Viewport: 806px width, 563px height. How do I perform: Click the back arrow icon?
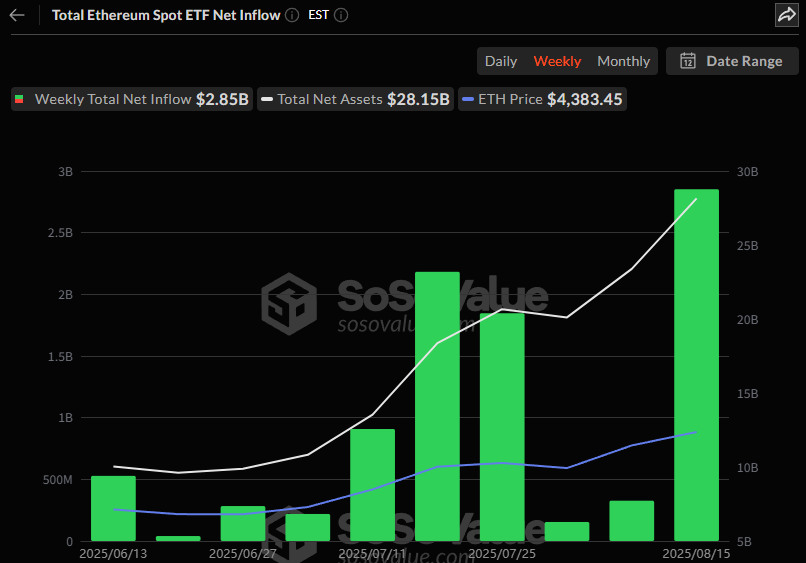click(17, 15)
